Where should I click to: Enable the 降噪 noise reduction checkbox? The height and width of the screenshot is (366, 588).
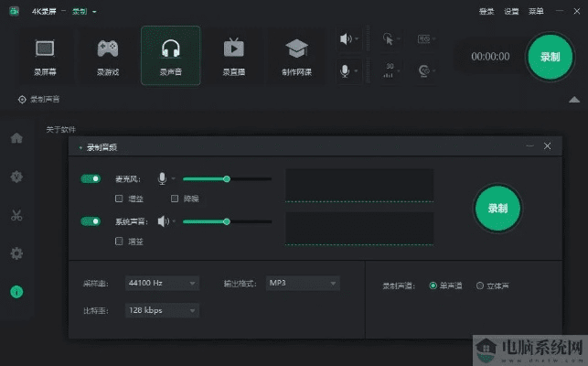(174, 199)
